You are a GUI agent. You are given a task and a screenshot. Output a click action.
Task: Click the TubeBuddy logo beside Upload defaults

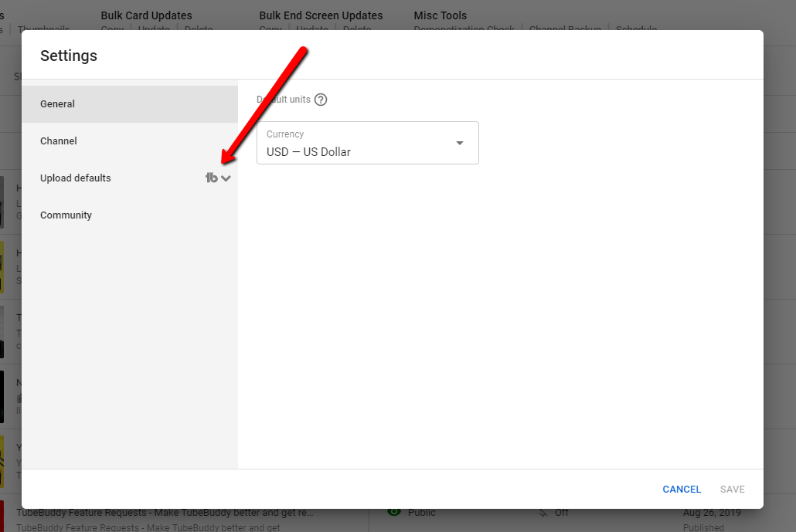point(211,178)
